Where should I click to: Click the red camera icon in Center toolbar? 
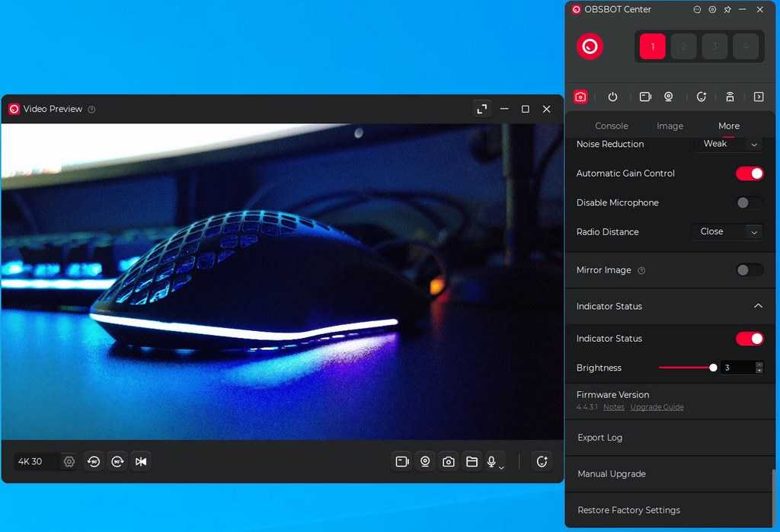click(580, 97)
